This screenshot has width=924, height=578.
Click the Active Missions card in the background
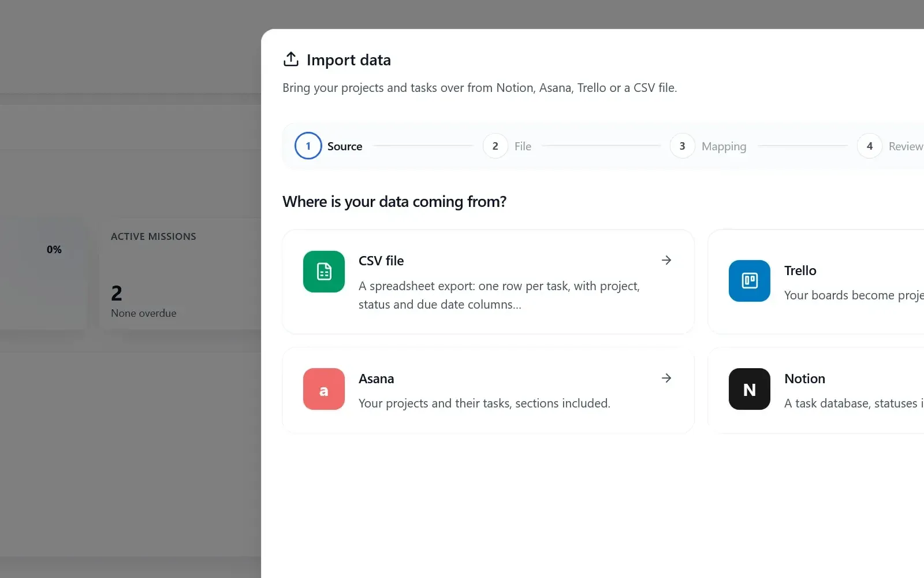pos(180,274)
